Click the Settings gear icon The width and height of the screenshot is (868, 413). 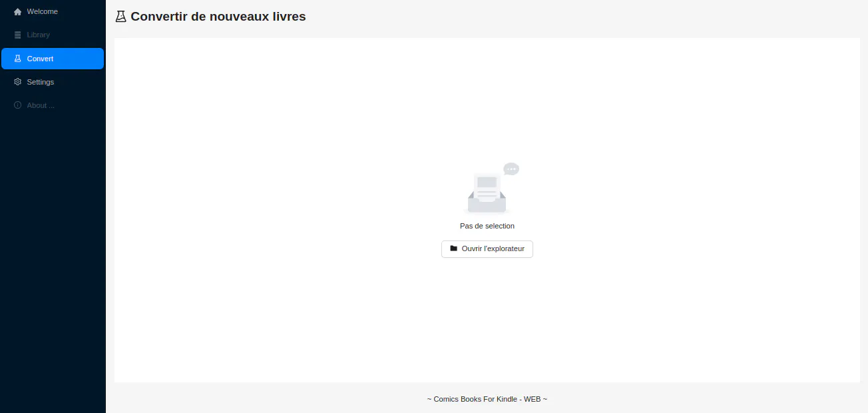click(x=18, y=82)
